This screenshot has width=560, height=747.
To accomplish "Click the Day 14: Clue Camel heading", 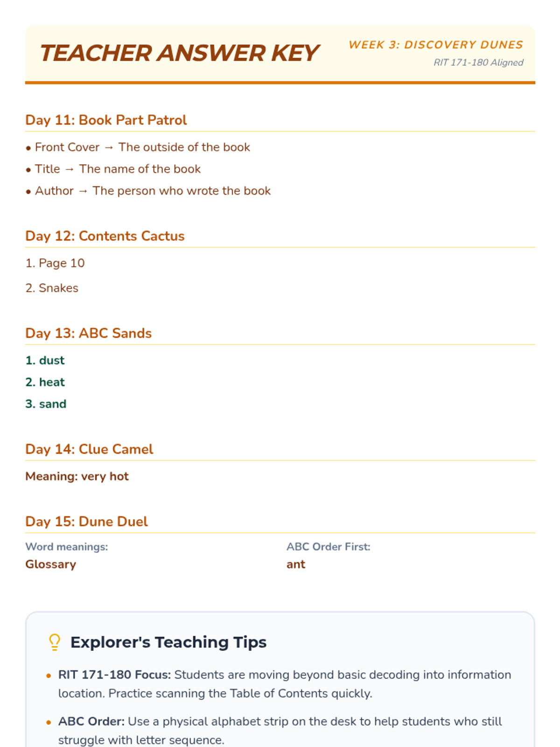I will click(x=89, y=449).
